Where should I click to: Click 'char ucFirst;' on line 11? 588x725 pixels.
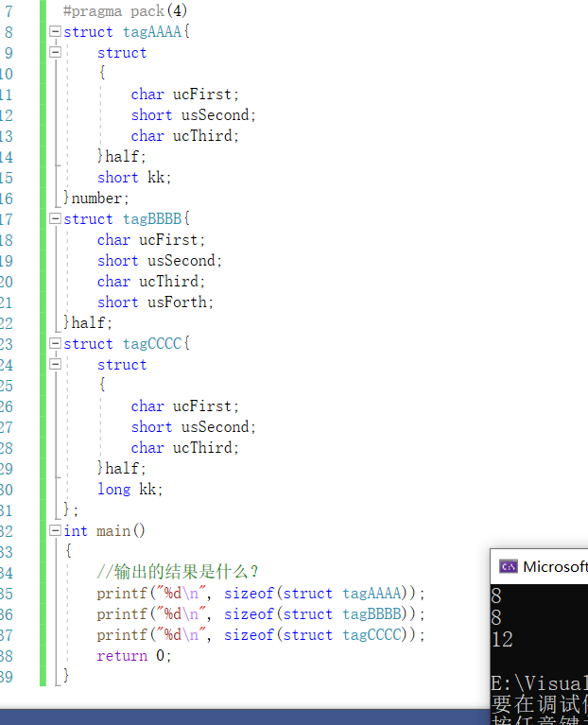[x=185, y=95]
